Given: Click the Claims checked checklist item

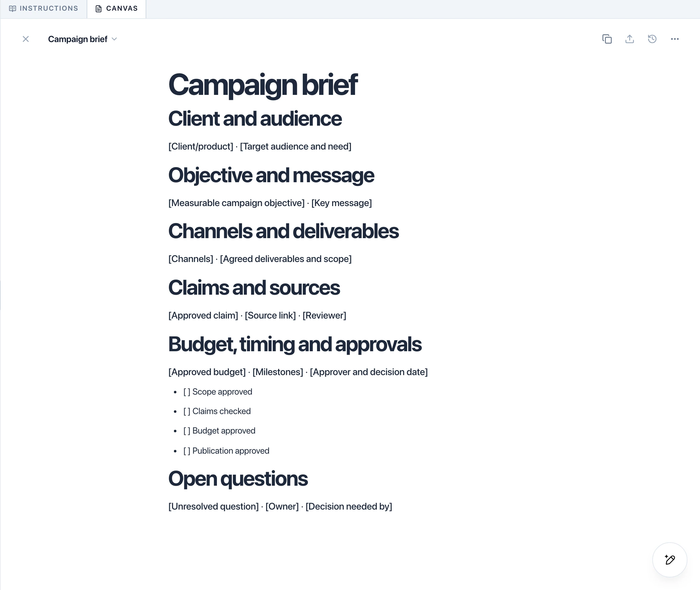Looking at the screenshot, I should click(x=217, y=411).
